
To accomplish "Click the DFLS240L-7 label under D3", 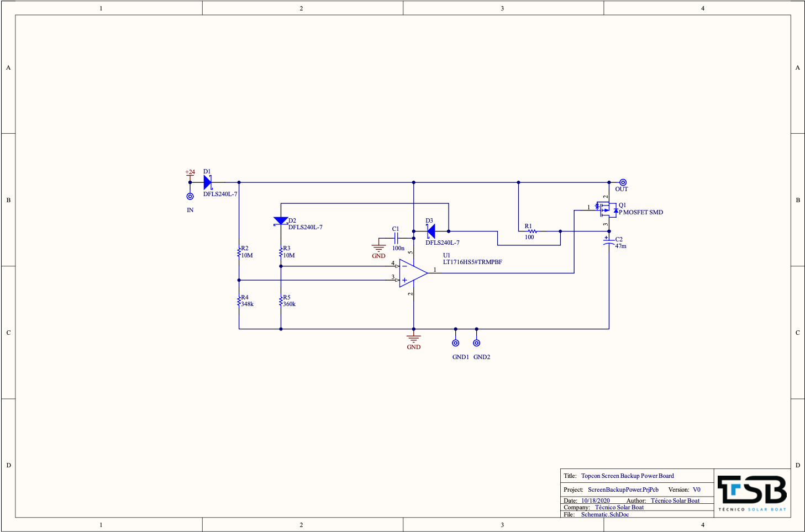I will coord(442,243).
